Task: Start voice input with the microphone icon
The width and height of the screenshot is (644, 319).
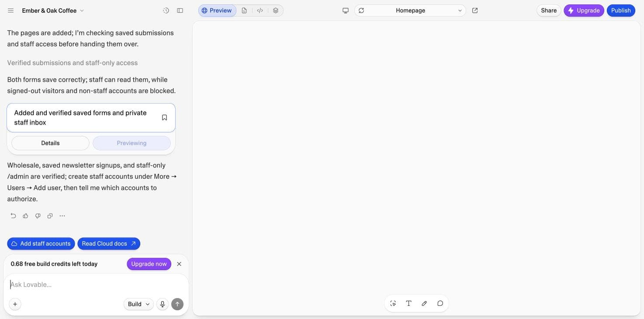Action: point(163,304)
